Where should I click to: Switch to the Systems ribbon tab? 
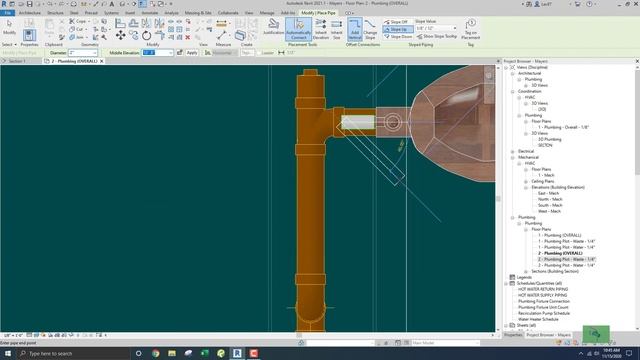pyautogui.click(x=111, y=13)
